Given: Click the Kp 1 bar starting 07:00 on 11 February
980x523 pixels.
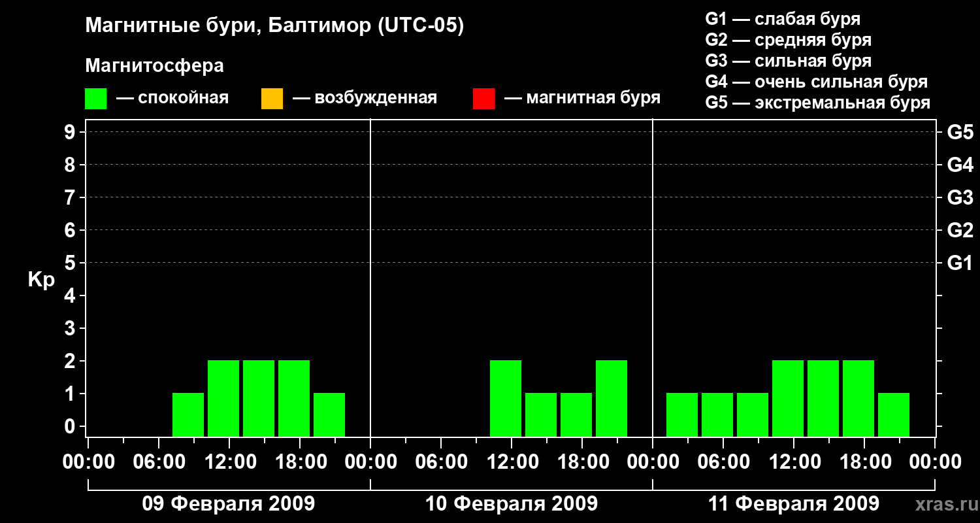Looking at the screenshot, I should click(x=753, y=414).
